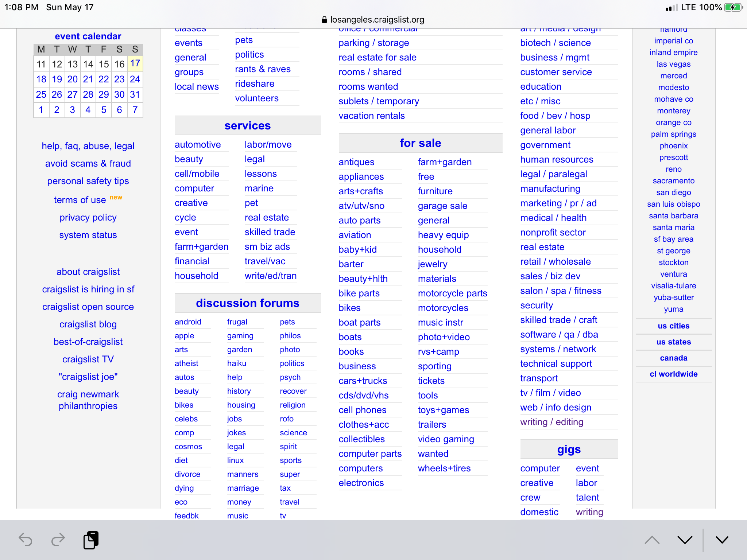Open rideshare community link
747x560 pixels.
tap(255, 83)
